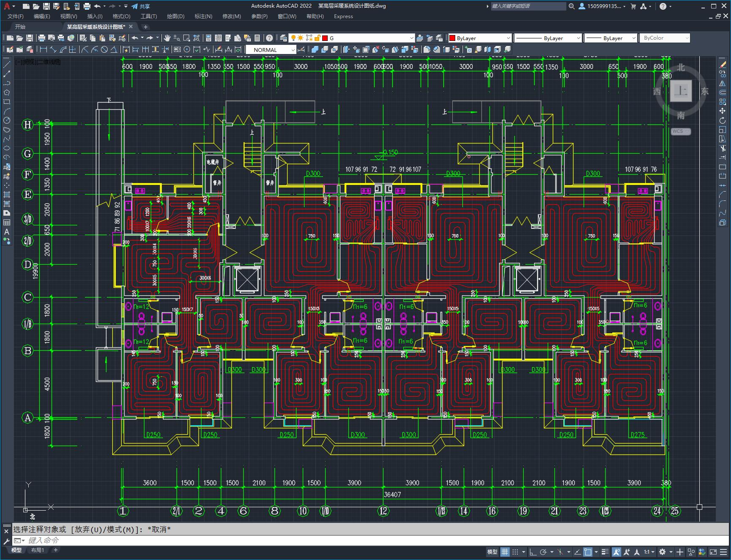Click the Erase tool in modify toolbar
The height and width of the screenshot is (560, 731).
coord(723,65)
